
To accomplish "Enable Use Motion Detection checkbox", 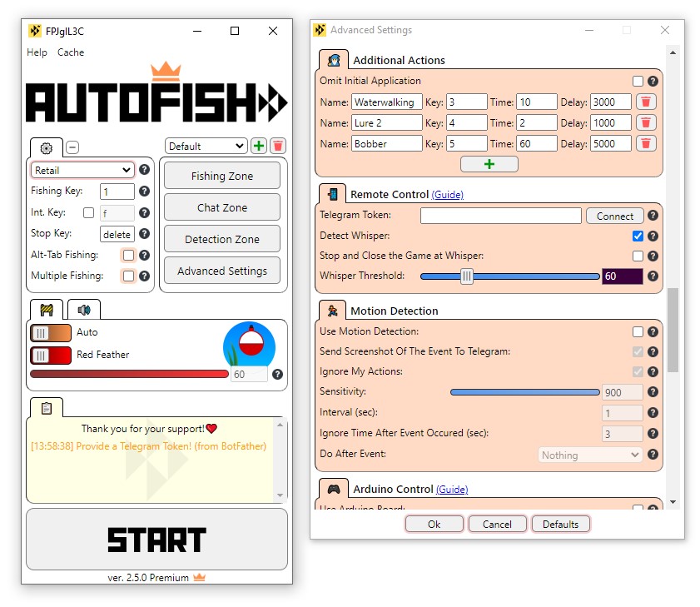I will pos(638,332).
